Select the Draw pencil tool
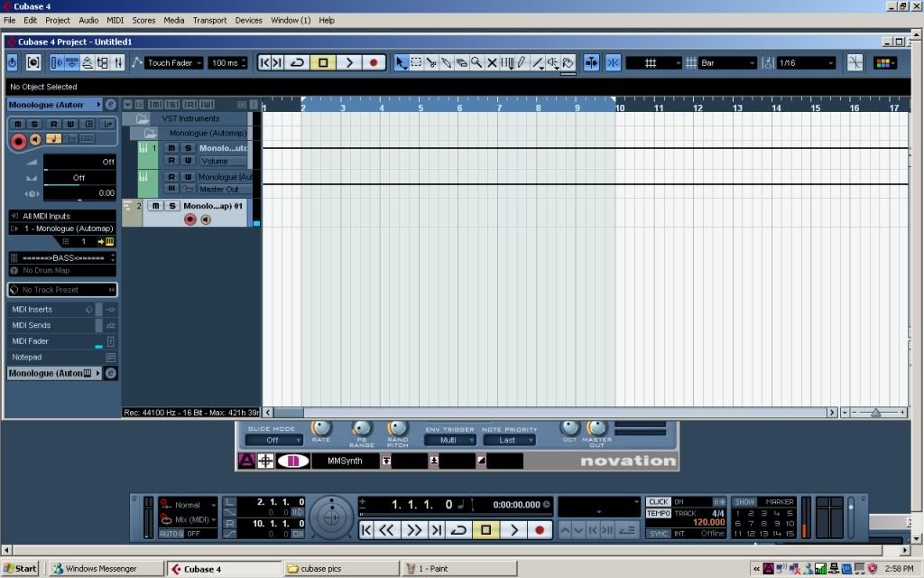This screenshot has width=924, height=578. 522,62
